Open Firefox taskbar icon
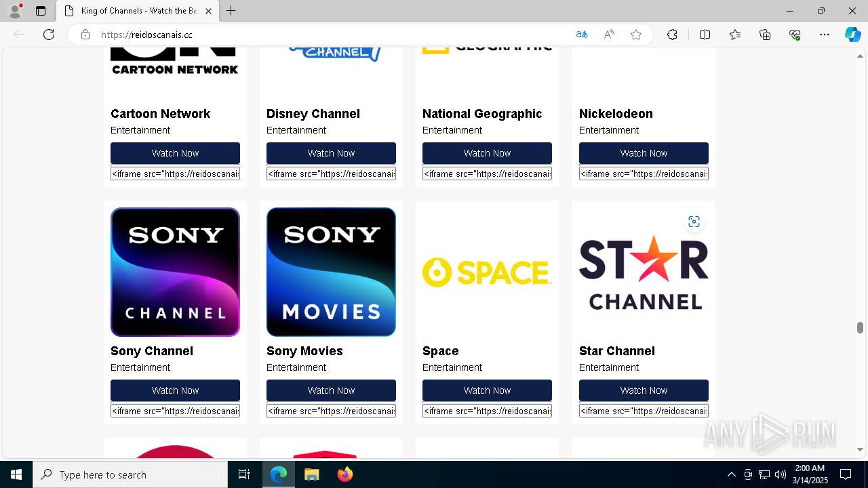This screenshot has height=488, width=868. tap(344, 474)
